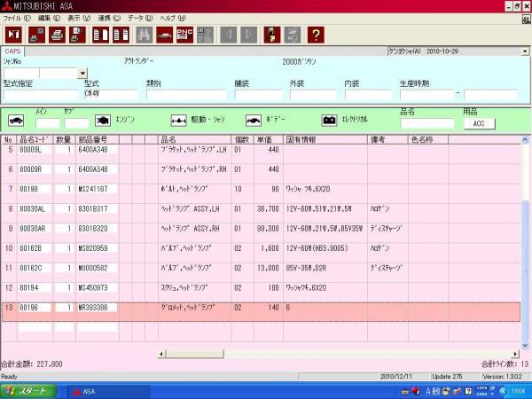Select the エンジン (engine) category icon

point(103,120)
